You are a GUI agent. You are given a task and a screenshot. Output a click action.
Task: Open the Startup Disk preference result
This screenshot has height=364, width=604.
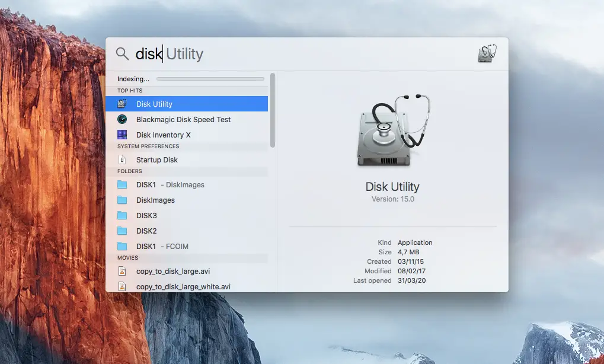[x=187, y=159]
